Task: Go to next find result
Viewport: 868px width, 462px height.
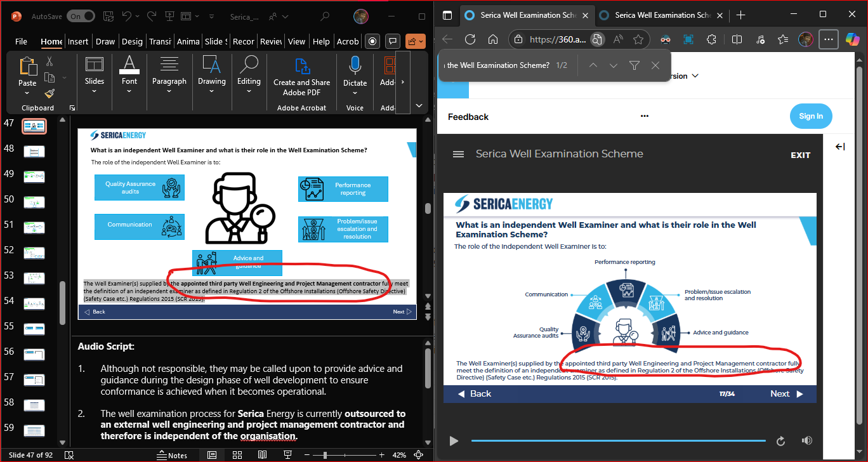Action: tap(614, 65)
